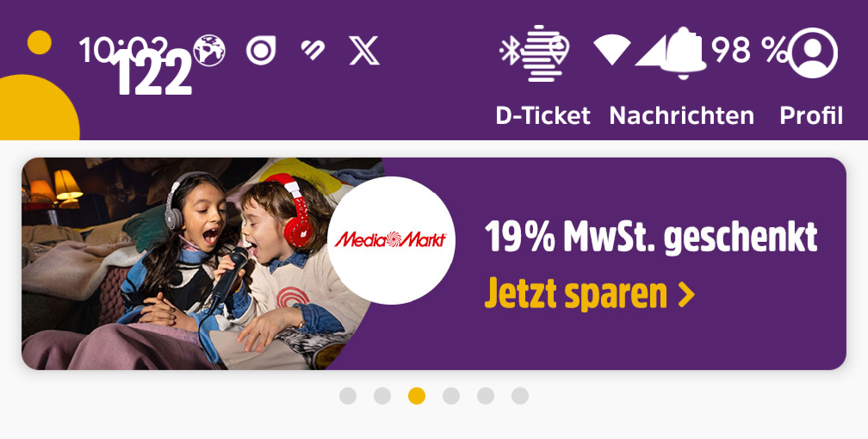This screenshot has width=868, height=439.
Task: Open the D-Ticket map icon
Action: (x=545, y=53)
